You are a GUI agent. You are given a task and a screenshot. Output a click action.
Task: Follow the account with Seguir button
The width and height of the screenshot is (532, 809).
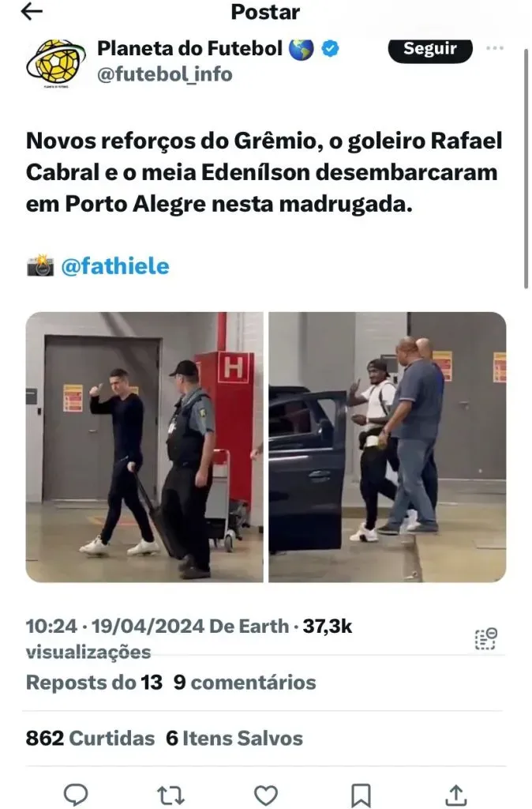click(x=430, y=50)
